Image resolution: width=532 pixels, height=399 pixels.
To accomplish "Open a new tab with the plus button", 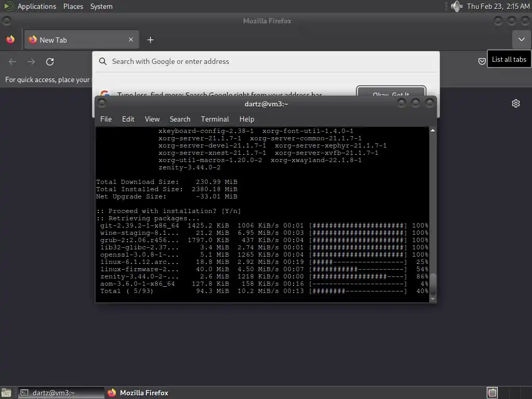I will click(x=150, y=40).
